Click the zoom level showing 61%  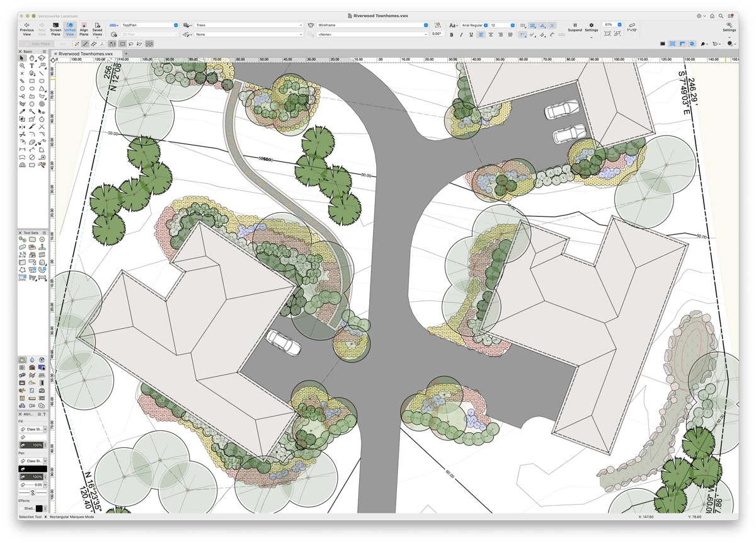point(609,25)
